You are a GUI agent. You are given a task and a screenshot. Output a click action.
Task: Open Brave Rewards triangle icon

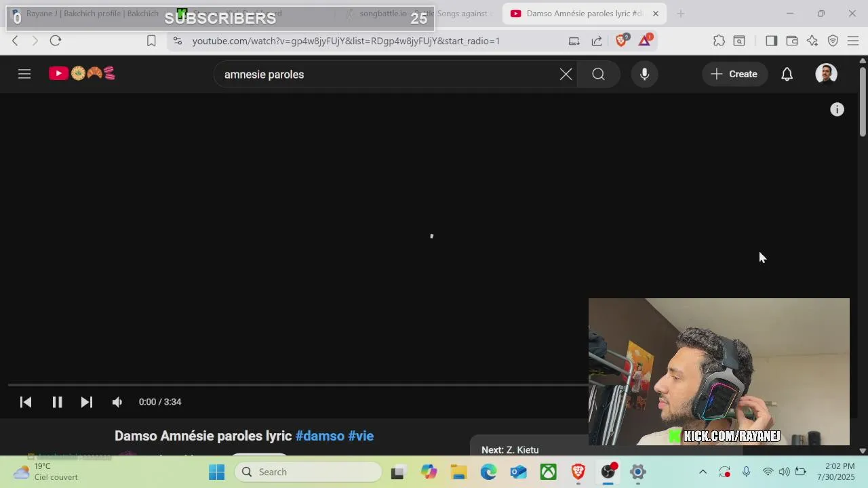click(x=645, y=41)
